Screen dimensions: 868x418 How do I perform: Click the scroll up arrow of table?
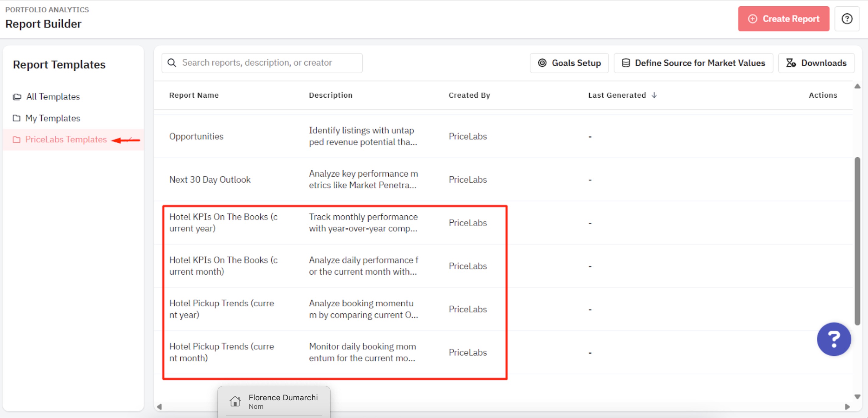click(857, 86)
